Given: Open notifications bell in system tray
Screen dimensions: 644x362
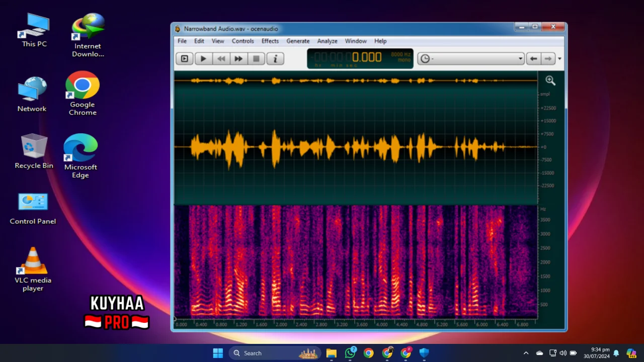Looking at the screenshot, I should coord(616,353).
